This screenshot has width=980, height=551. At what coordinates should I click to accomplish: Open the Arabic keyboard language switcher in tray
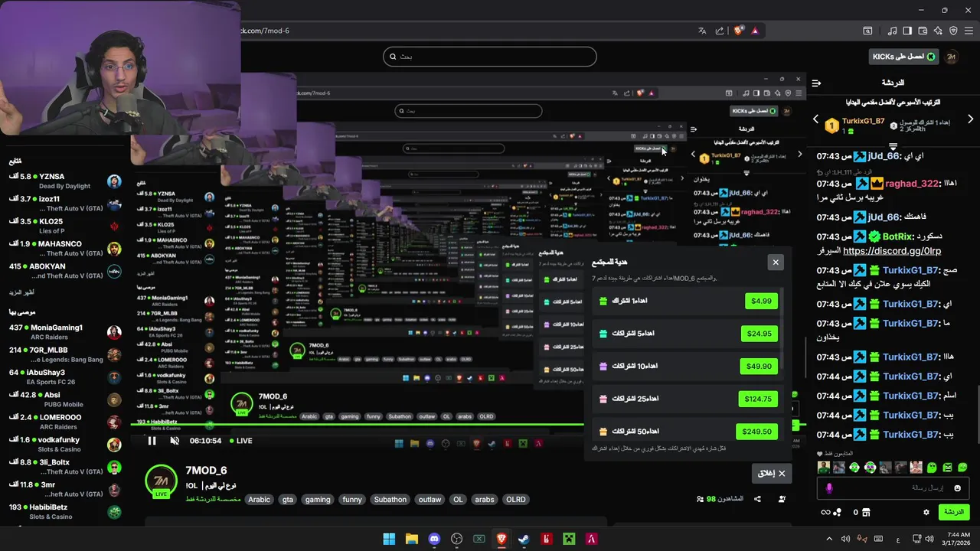click(897, 539)
